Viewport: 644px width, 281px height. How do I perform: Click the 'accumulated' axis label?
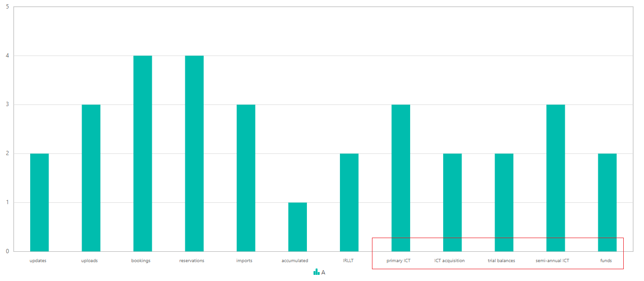(295, 261)
